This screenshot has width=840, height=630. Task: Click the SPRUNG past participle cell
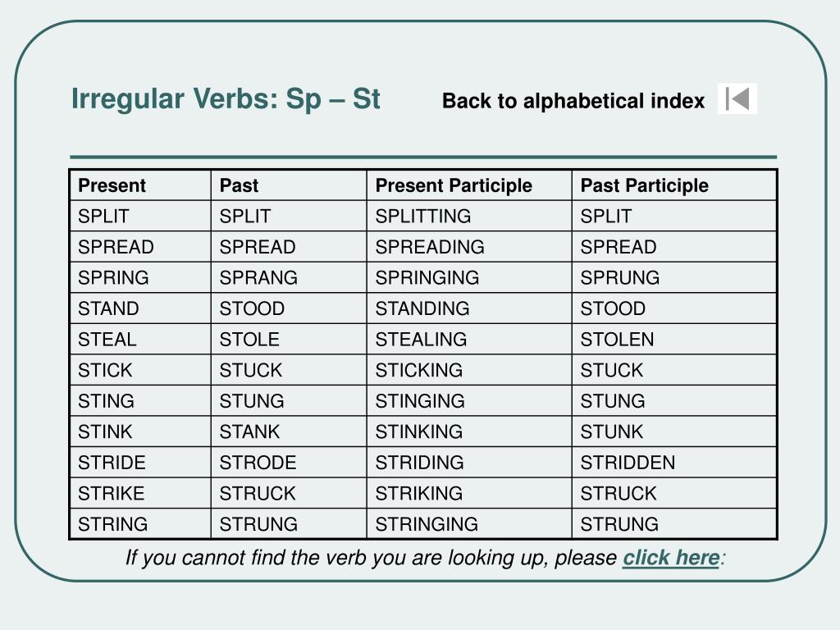(x=674, y=277)
